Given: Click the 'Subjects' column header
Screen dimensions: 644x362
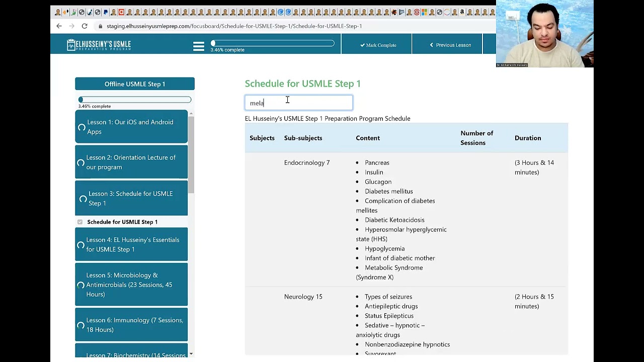Looking at the screenshot, I should pos(262,138).
